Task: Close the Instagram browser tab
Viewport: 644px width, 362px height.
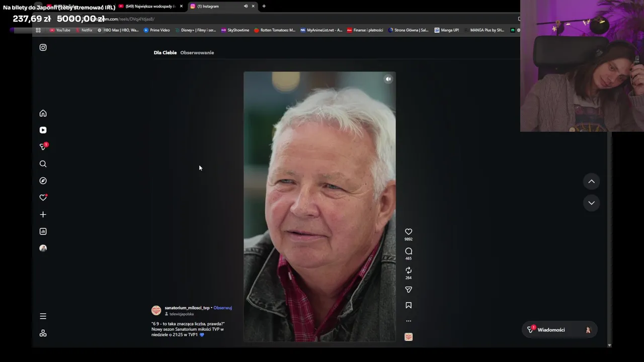Action: pyautogui.click(x=253, y=6)
